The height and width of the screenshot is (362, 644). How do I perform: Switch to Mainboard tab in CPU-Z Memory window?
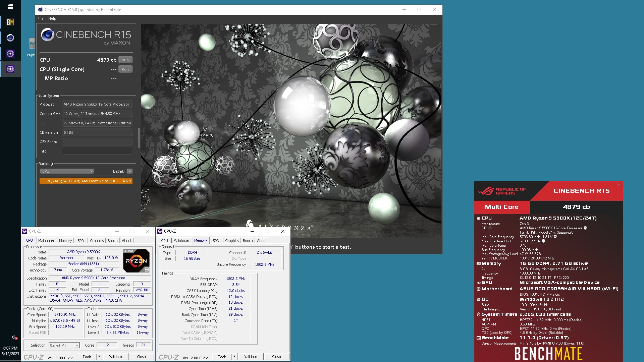[182, 241]
